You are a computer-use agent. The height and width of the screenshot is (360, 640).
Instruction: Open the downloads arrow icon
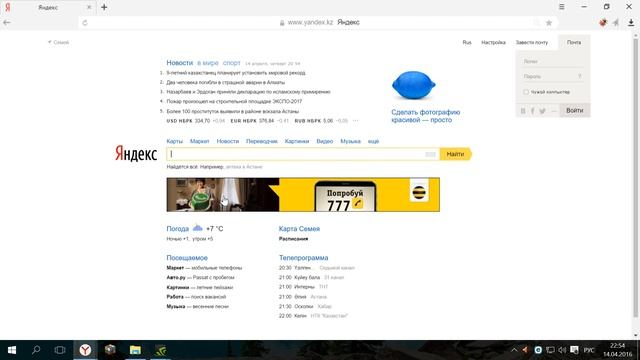tap(631, 23)
